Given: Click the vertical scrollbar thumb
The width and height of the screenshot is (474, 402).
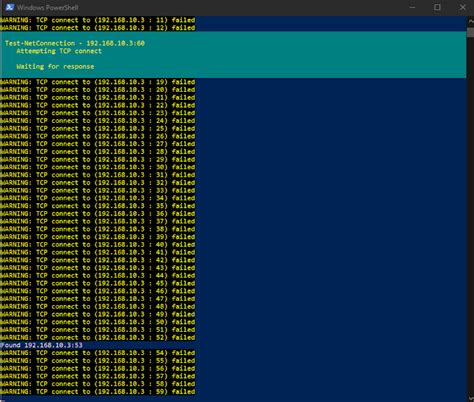Looking at the screenshot, I should [x=470, y=33].
